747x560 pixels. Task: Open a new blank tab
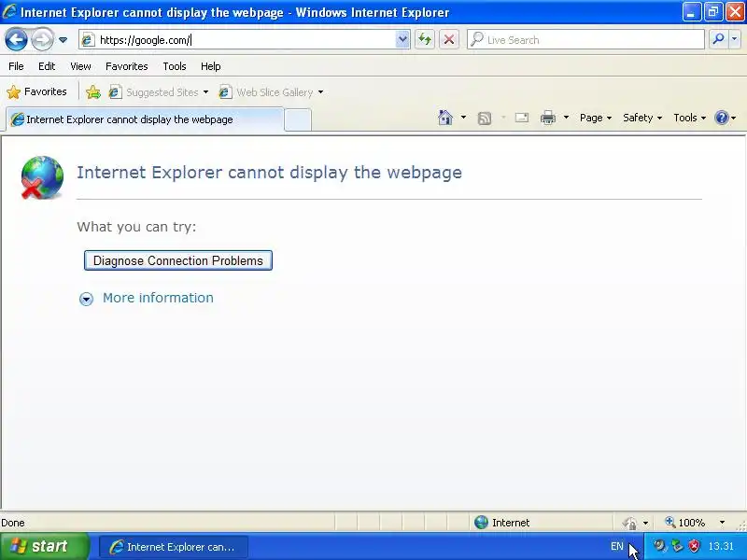click(x=298, y=120)
